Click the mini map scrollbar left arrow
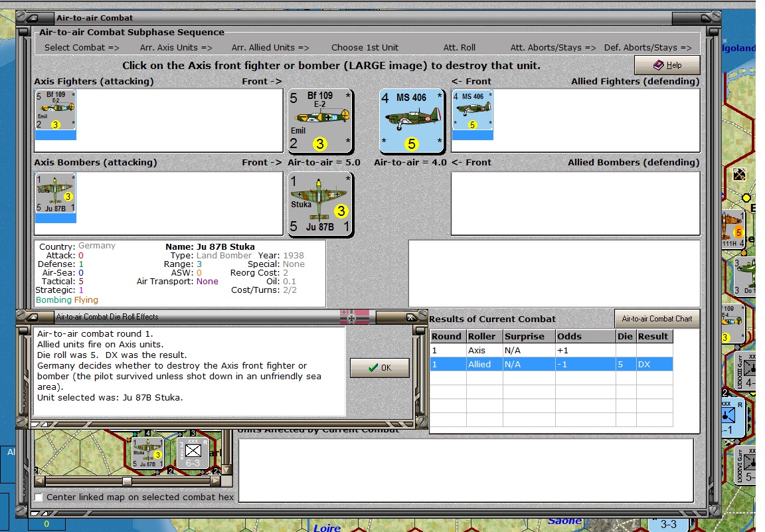 point(40,482)
